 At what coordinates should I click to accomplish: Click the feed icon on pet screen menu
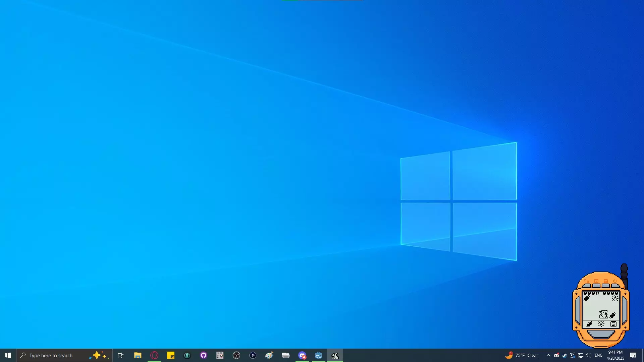[x=589, y=324]
